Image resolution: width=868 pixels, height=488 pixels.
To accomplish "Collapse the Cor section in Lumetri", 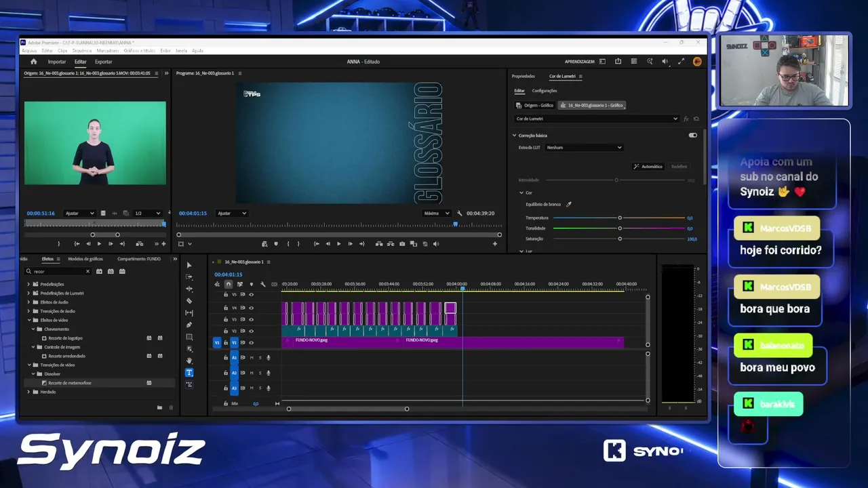I will click(521, 193).
